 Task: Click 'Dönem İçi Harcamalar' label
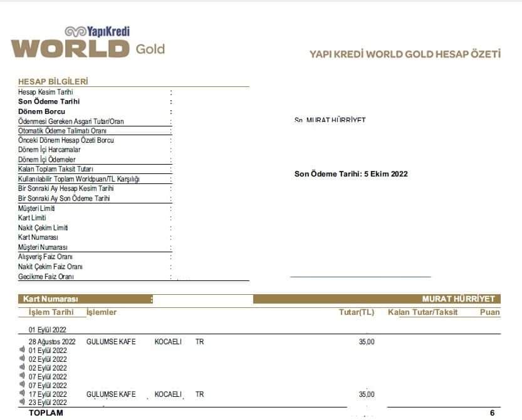click(x=50, y=150)
